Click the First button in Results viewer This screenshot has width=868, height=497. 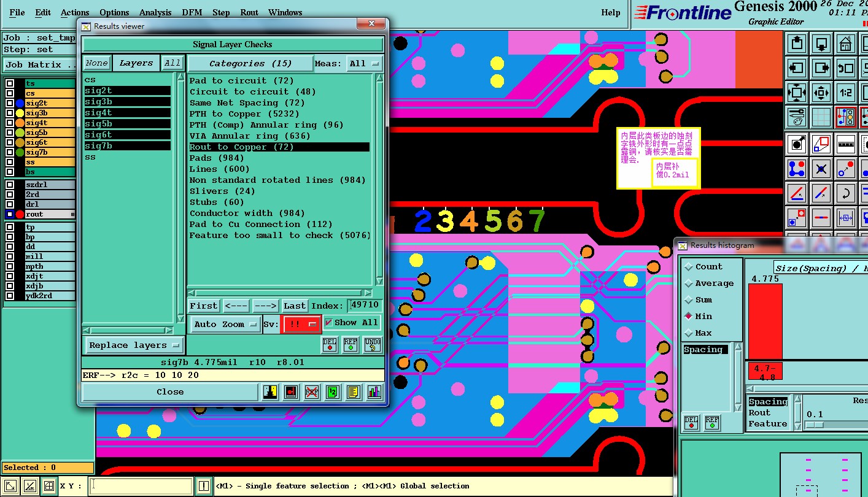pyautogui.click(x=203, y=306)
